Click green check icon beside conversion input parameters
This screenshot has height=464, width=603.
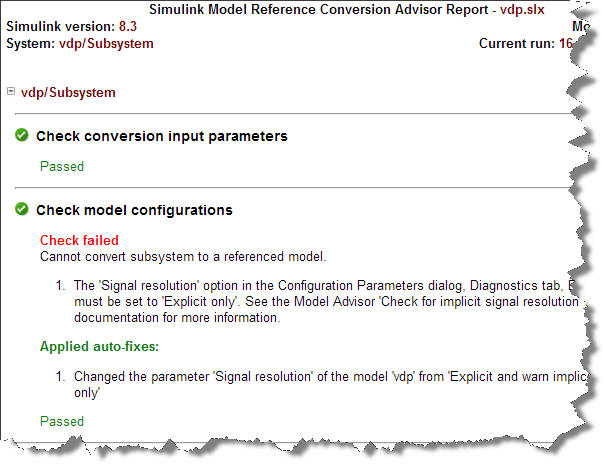22,135
